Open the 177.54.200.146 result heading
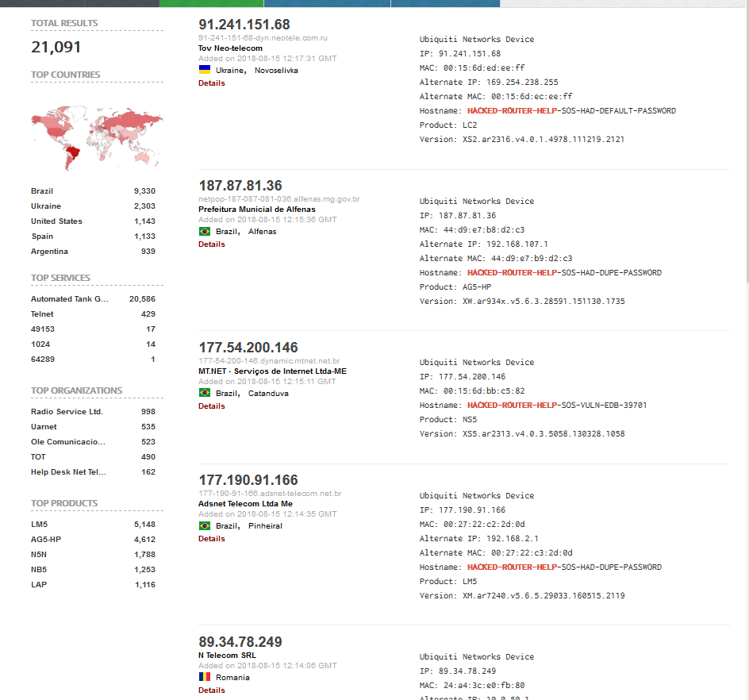749x700 pixels. pyautogui.click(x=248, y=348)
